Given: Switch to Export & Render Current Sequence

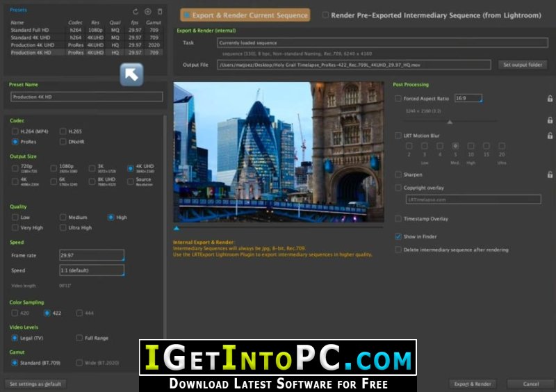Looking at the screenshot, I should click(245, 15).
